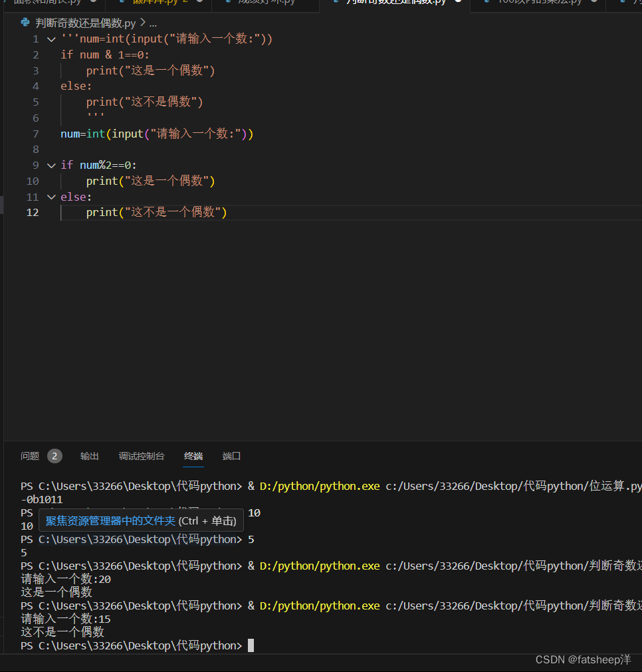Click line number 12 in the gutter
The width and height of the screenshot is (642, 672).
pos(33,213)
